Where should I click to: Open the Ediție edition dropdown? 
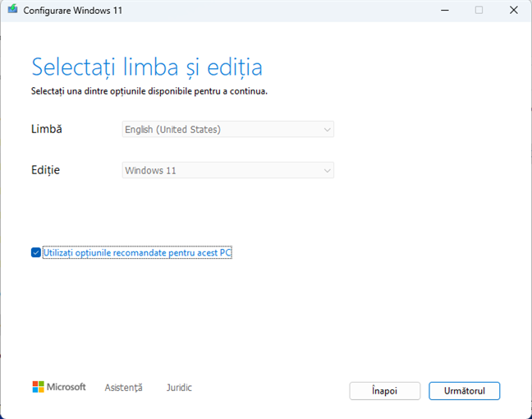[228, 170]
